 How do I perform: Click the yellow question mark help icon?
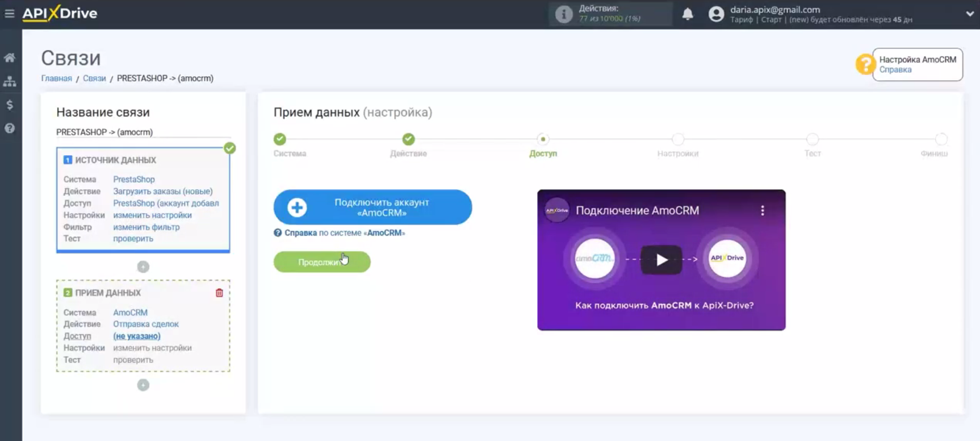point(865,64)
